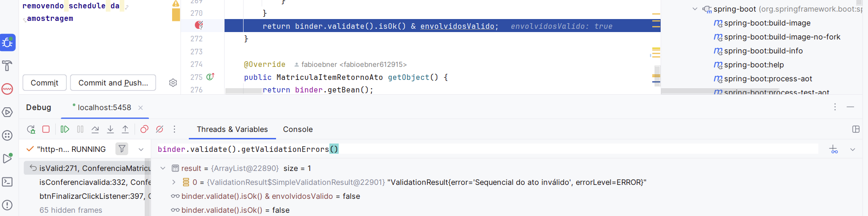Click the Commit button
This screenshot has width=868, height=216.
pyautogui.click(x=45, y=83)
